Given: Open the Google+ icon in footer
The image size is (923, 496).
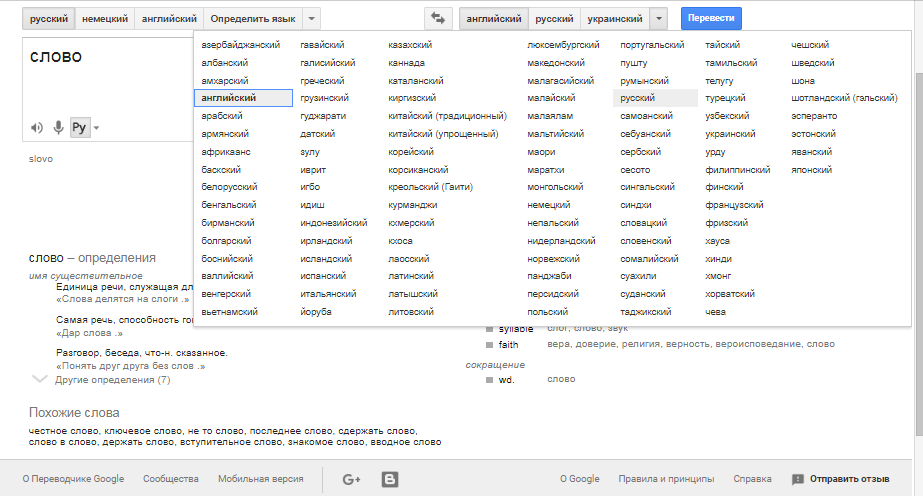Looking at the screenshot, I should 351,480.
